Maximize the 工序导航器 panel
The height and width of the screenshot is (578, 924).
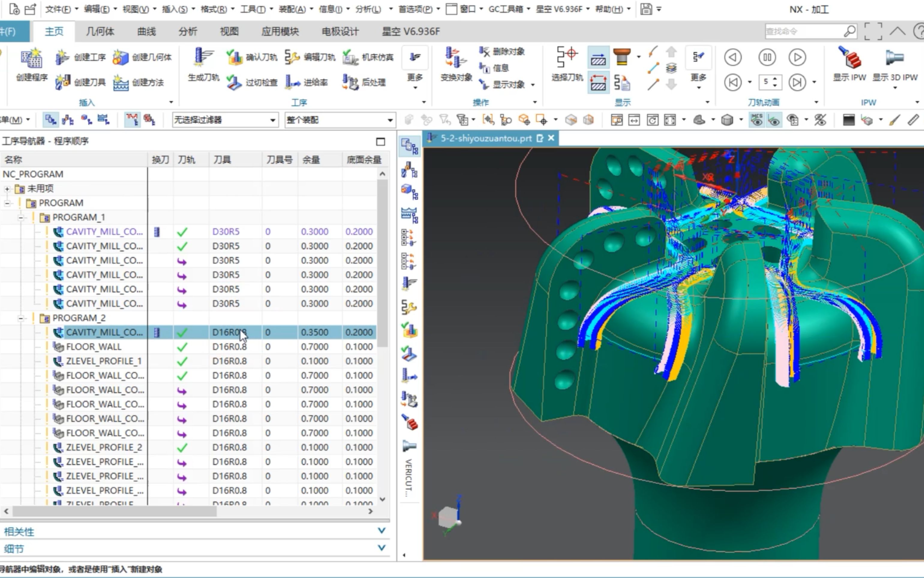pos(381,141)
